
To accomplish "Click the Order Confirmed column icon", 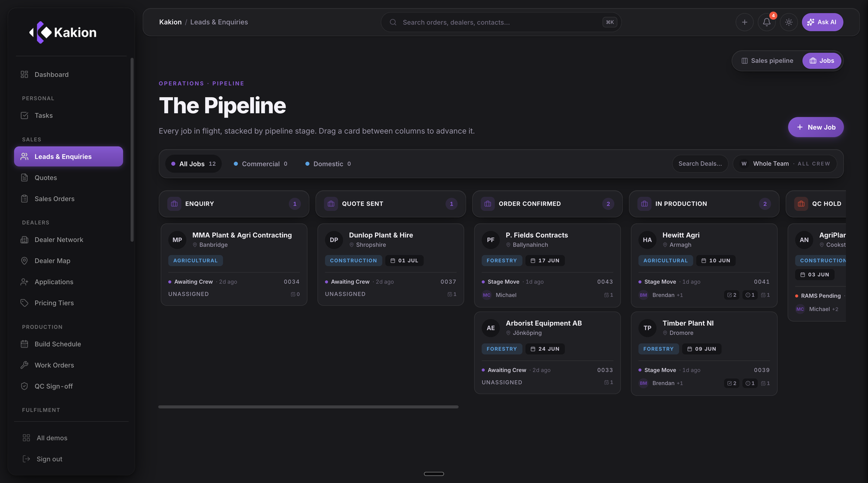I will click(488, 204).
